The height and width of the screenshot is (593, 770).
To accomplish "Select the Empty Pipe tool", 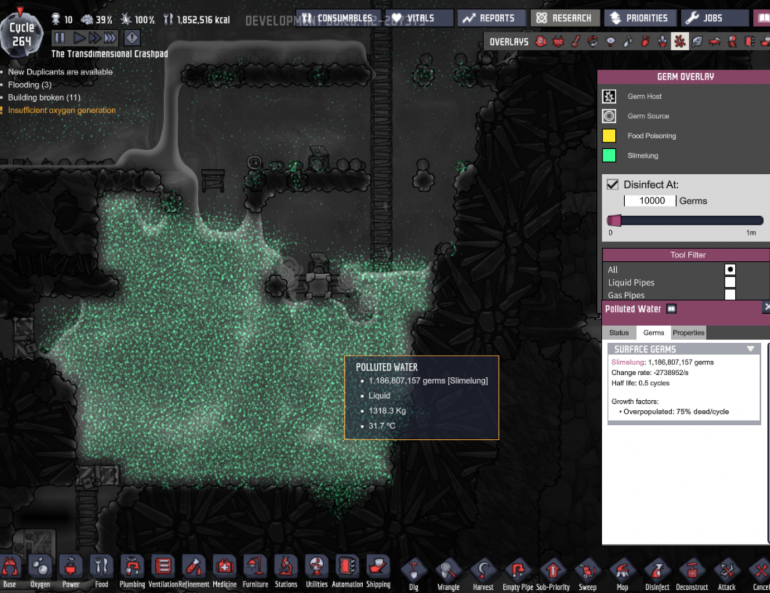I will click(518, 574).
